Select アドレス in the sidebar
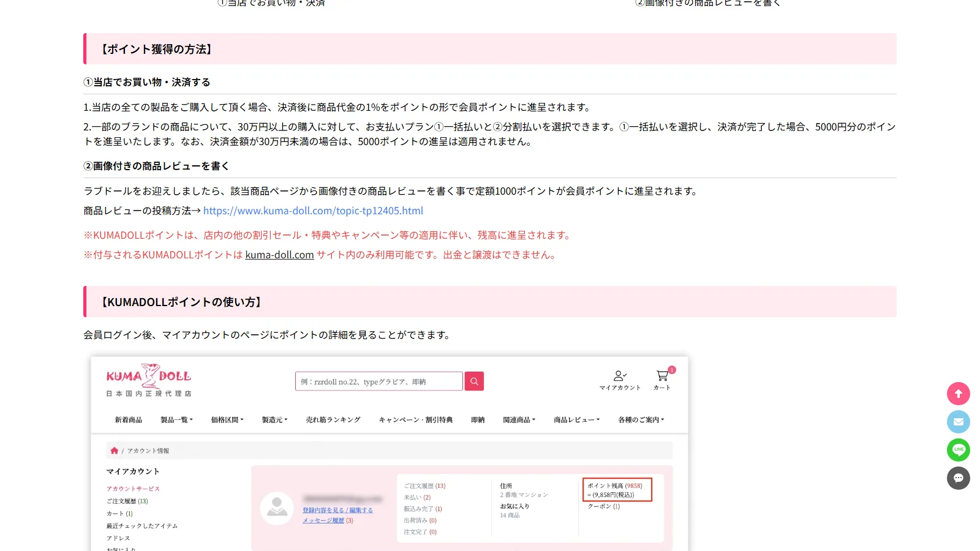This screenshot has height=551, width=980. [118, 538]
